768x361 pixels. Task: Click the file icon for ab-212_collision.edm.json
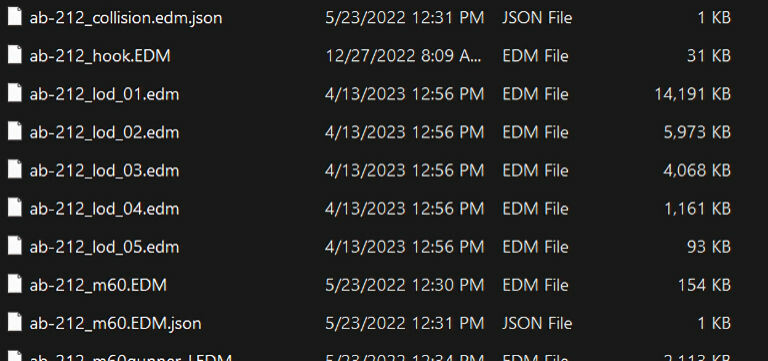tap(15, 17)
